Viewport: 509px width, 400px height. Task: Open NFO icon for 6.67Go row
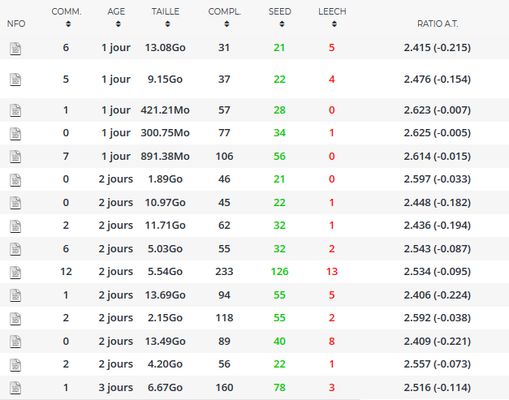(x=15, y=388)
